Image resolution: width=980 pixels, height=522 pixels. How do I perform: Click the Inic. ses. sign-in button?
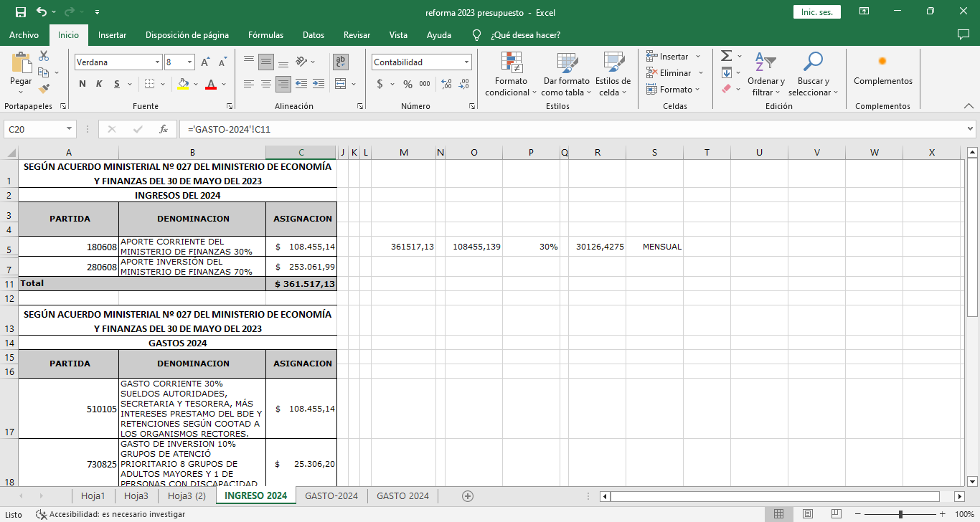[816, 12]
